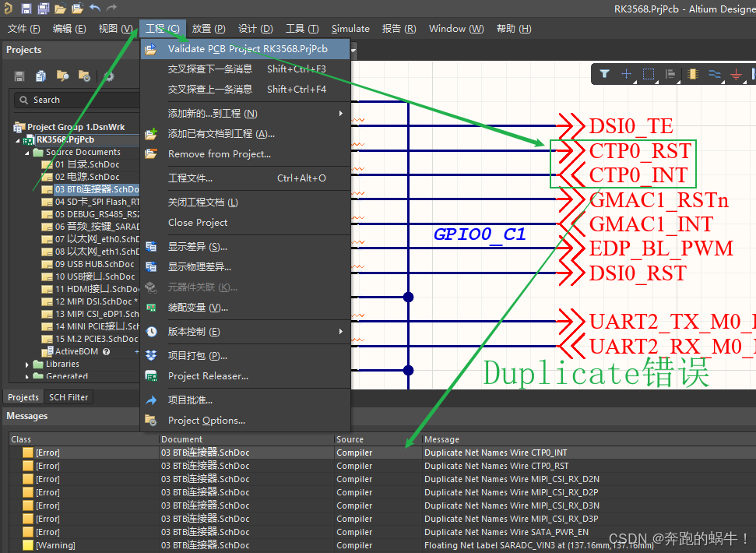Select Project Group 1.DsnWrk node
Image resolution: width=756 pixels, height=553 pixels.
tap(76, 127)
